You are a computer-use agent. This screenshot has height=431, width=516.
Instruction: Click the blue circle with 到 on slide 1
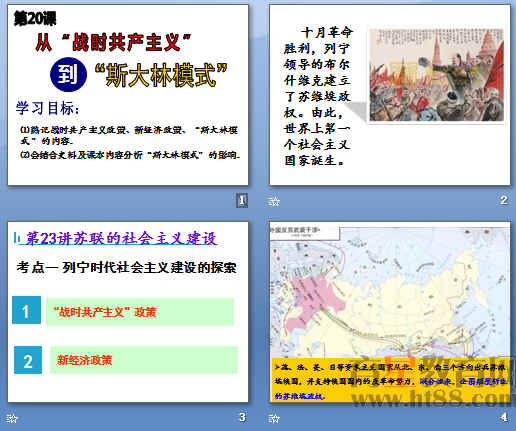(x=68, y=74)
